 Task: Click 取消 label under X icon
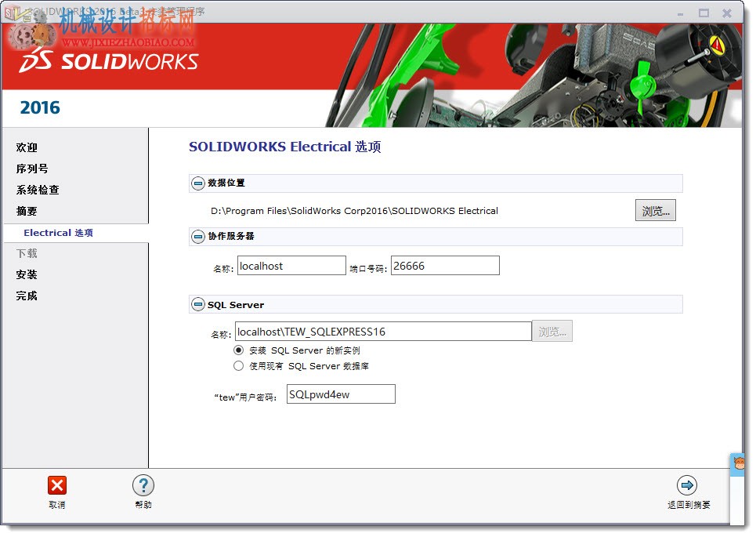click(x=57, y=505)
